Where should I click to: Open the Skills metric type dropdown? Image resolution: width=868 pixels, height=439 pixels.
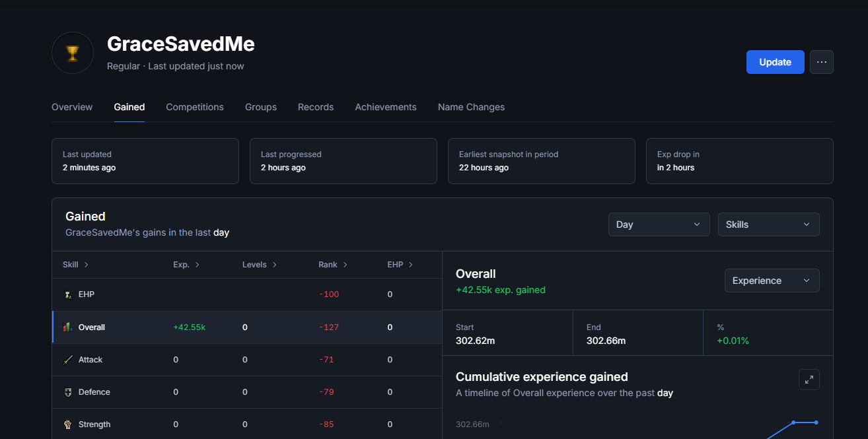[x=768, y=224]
